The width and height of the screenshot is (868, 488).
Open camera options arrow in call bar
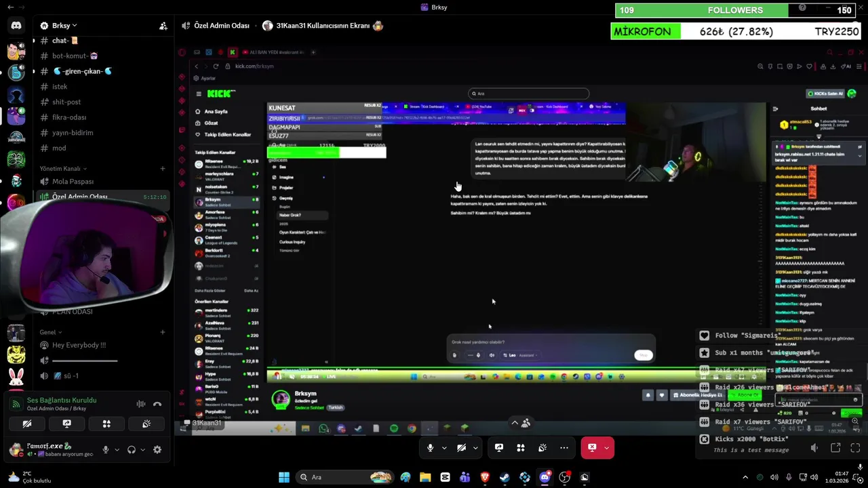pyautogui.click(x=475, y=447)
